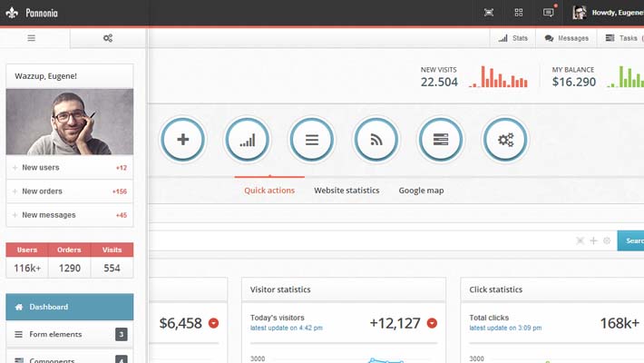This screenshot has width=644, height=363.
Task: Open the Messages toolbar item
Action: [566, 38]
